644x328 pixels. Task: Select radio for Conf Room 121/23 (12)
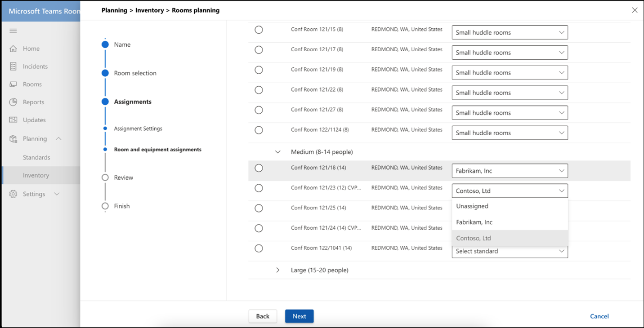tap(259, 188)
